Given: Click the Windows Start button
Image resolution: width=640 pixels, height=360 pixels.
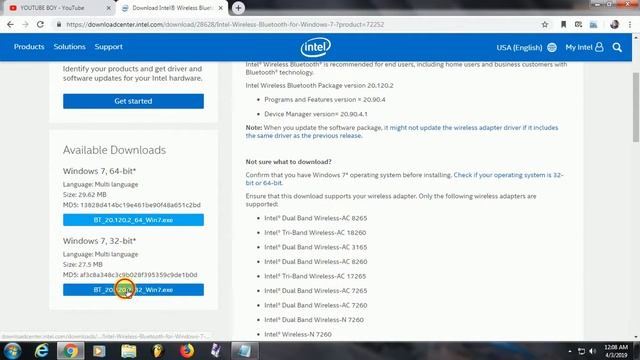Looking at the screenshot, I should pos(12,351).
